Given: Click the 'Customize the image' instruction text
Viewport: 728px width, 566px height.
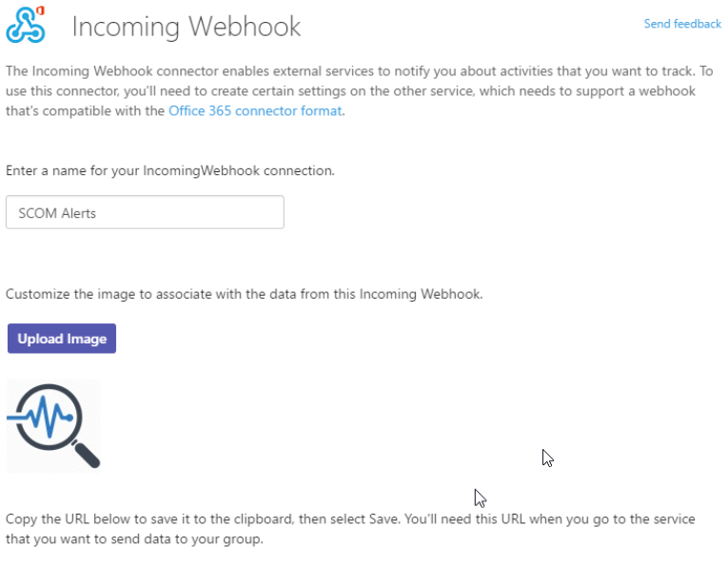Looking at the screenshot, I should pyautogui.click(x=245, y=294).
